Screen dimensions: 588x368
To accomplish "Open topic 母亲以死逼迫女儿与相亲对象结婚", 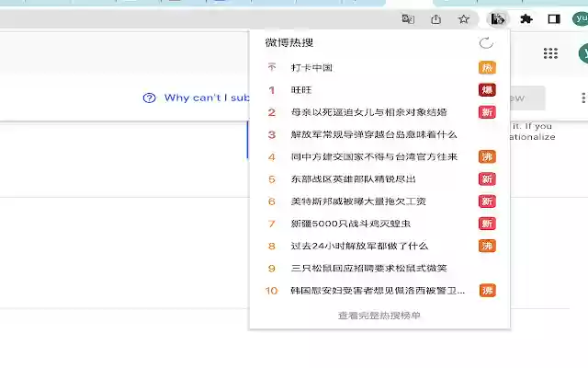I will pyautogui.click(x=369, y=112).
